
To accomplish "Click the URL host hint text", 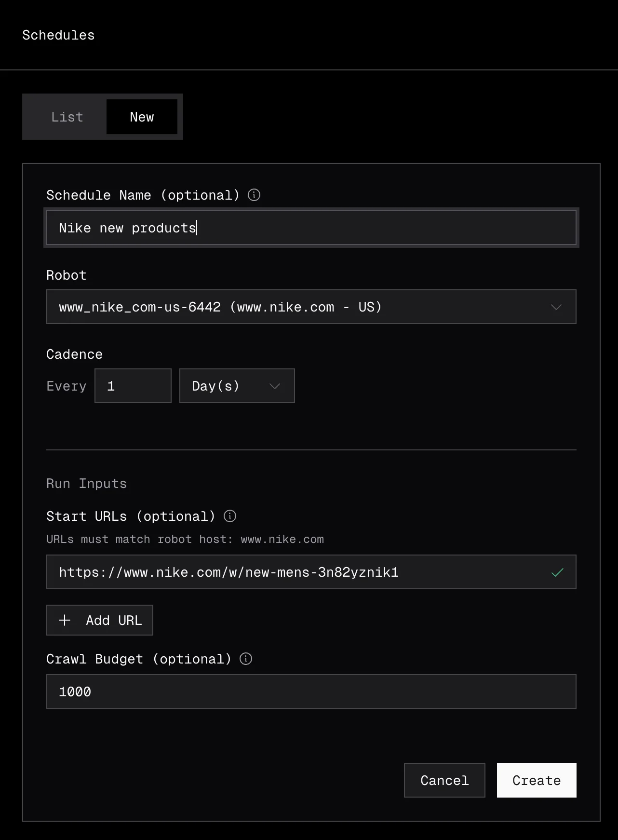I will (x=185, y=539).
